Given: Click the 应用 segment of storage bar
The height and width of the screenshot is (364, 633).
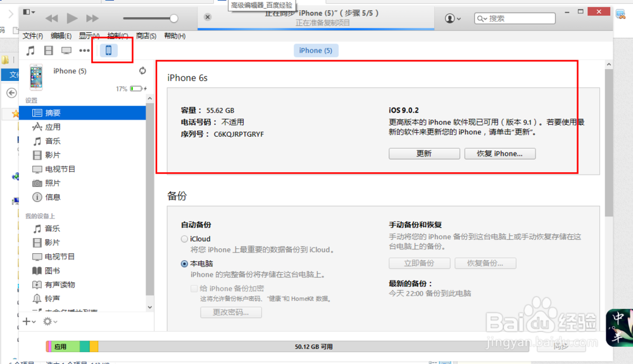Looking at the screenshot, I should pos(65,347).
